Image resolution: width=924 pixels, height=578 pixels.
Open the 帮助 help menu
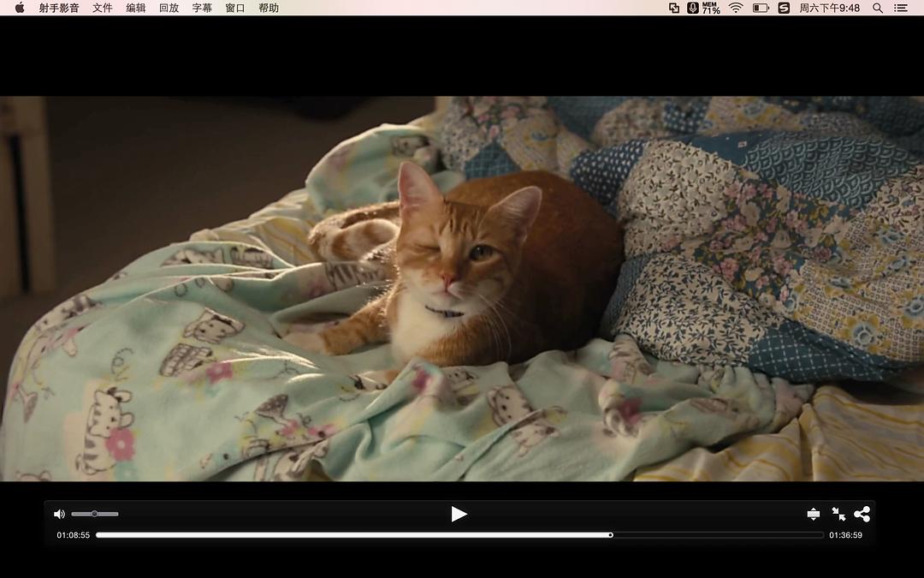tap(269, 8)
